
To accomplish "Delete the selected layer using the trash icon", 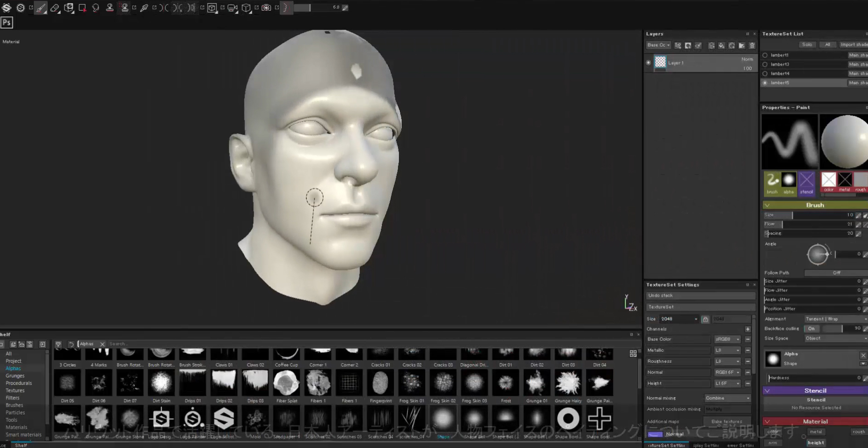I will pyautogui.click(x=752, y=45).
